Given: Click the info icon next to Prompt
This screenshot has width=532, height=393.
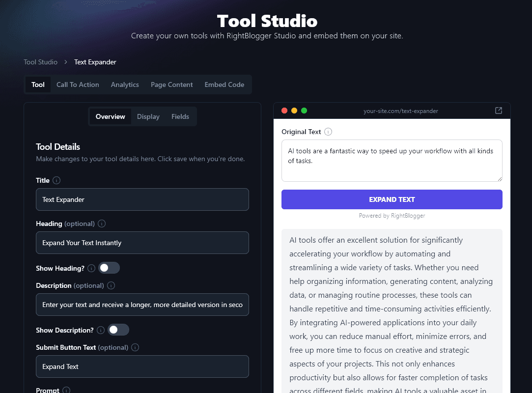Looking at the screenshot, I should pyautogui.click(x=67, y=390).
